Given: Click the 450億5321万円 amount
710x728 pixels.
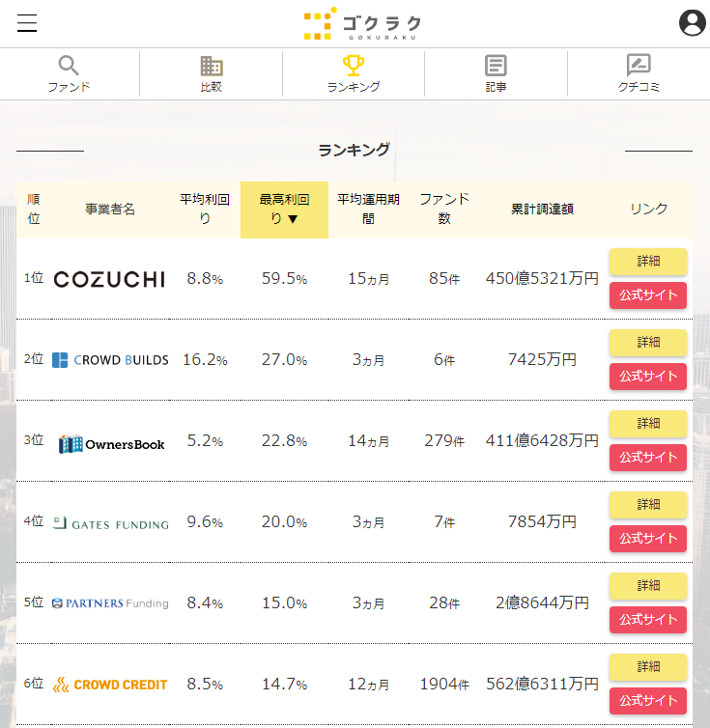Looking at the screenshot, I should pos(542,279).
